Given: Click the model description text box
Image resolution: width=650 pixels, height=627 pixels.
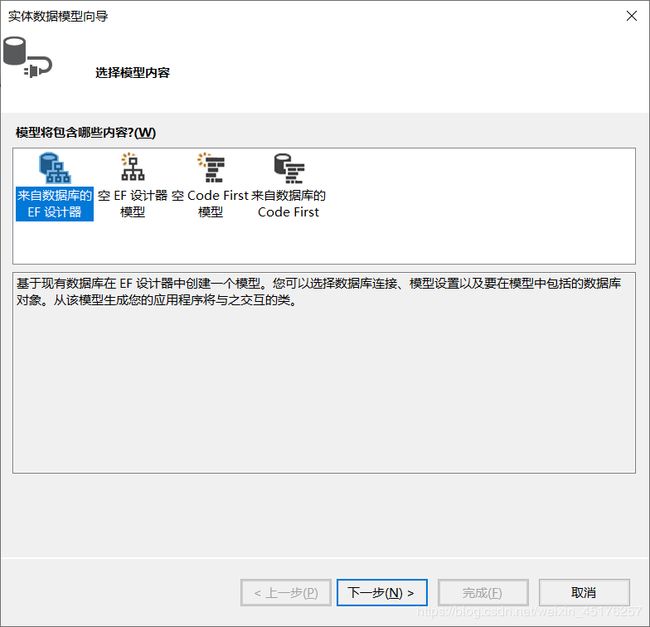Looking at the screenshot, I should pyautogui.click(x=324, y=373).
